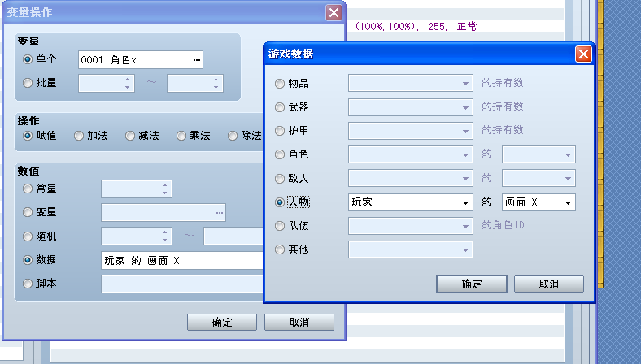Select the 减法 operation
Screen dimensions: 641x364
click(130, 136)
